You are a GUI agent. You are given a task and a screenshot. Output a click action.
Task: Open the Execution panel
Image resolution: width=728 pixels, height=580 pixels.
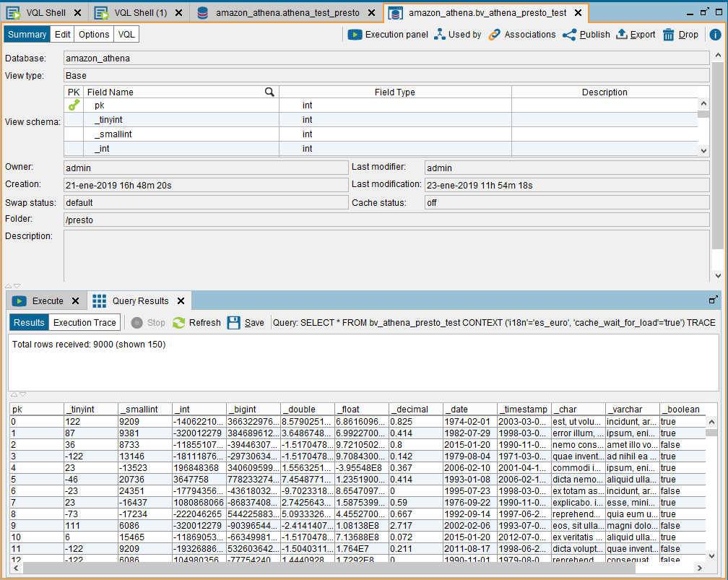point(388,35)
